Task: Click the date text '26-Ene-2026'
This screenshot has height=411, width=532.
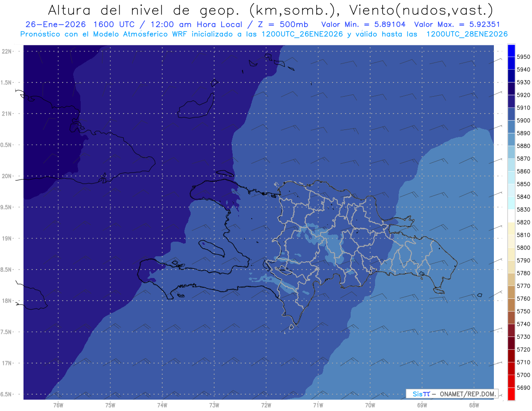Action: pyautogui.click(x=55, y=25)
